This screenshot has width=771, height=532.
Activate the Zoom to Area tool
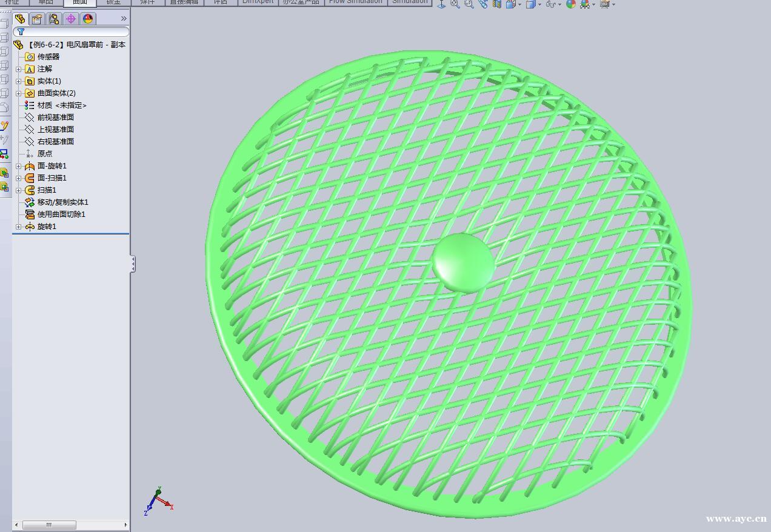pos(469,4)
